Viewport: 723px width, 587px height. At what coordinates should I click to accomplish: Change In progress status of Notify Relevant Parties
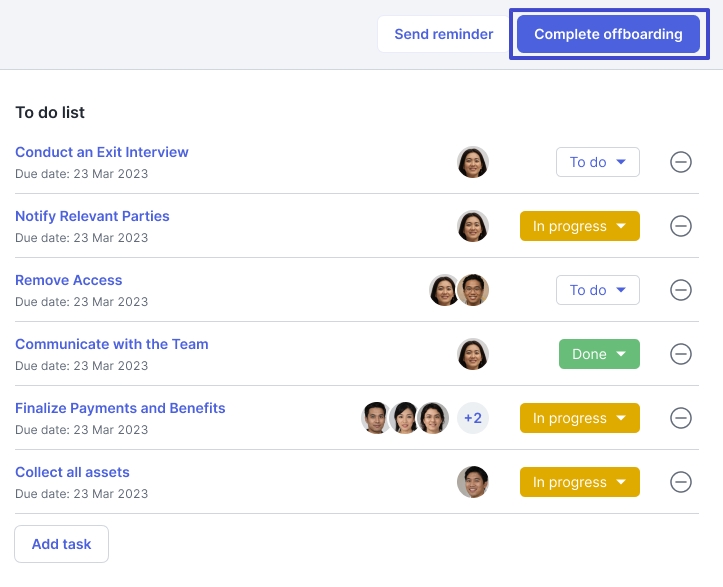pos(580,226)
